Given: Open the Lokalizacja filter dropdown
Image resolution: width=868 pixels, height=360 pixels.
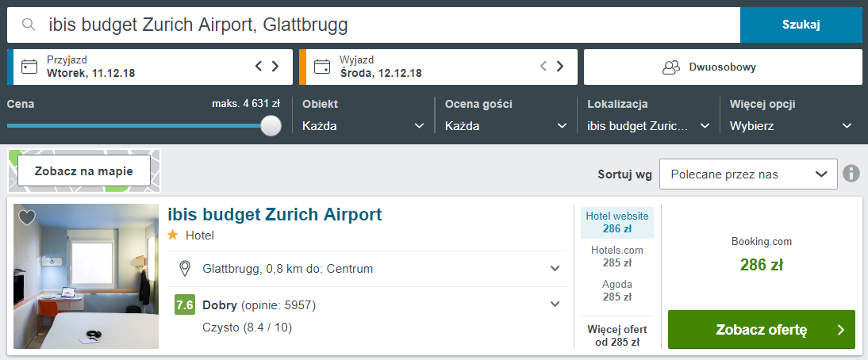Looking at the screenshot, I should point(648,126).
